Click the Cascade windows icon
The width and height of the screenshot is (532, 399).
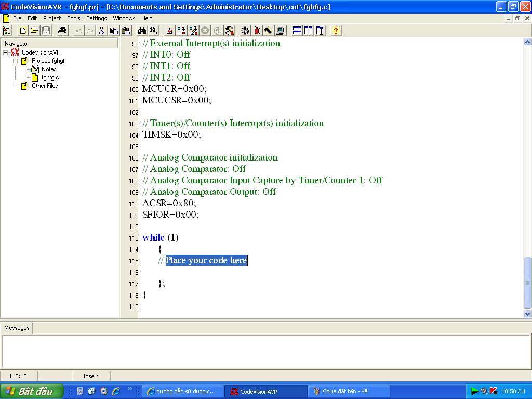pyautogui.click(x=320, y=31)
